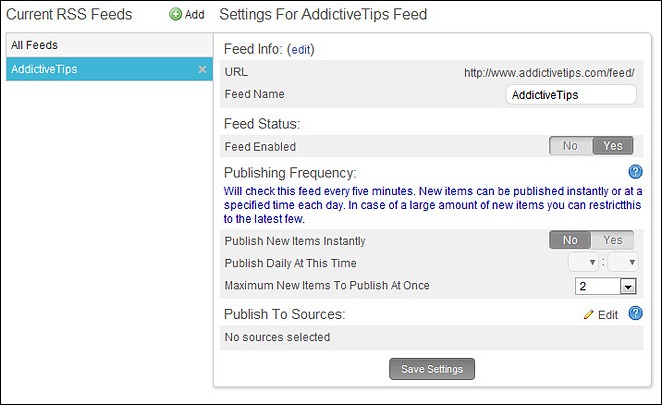This screenshot has height=405, width=662.
Task: Open Publishing Frequency help question mark icon
Action: tap(635, 172)
